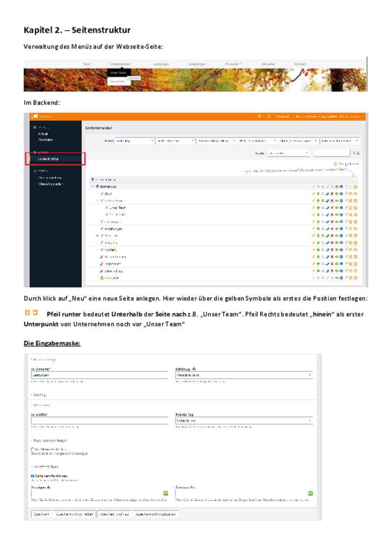The width and height of the screenshot is (392, 555).
Task: Open the Robots-Tag dropdown
Action: pos(244,421)
